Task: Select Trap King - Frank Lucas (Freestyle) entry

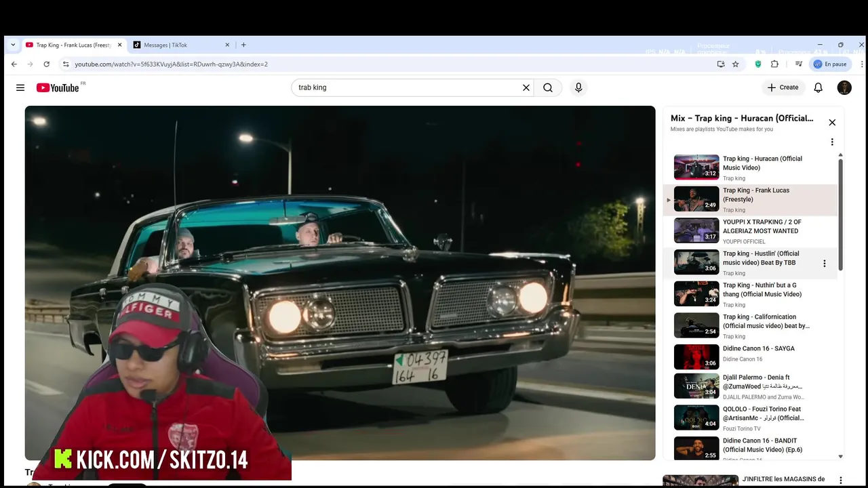Action: click(750, 200)
